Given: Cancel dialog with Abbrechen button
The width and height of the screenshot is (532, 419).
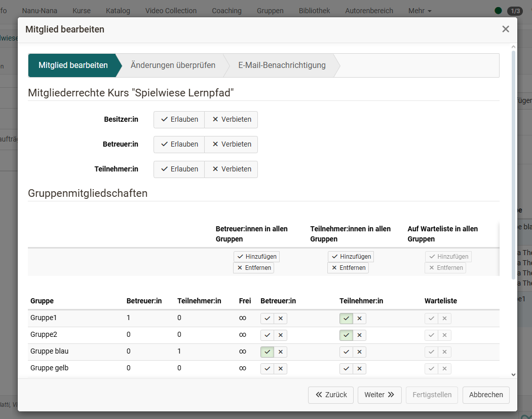Looking at the screenshot, I should (485, 395).
